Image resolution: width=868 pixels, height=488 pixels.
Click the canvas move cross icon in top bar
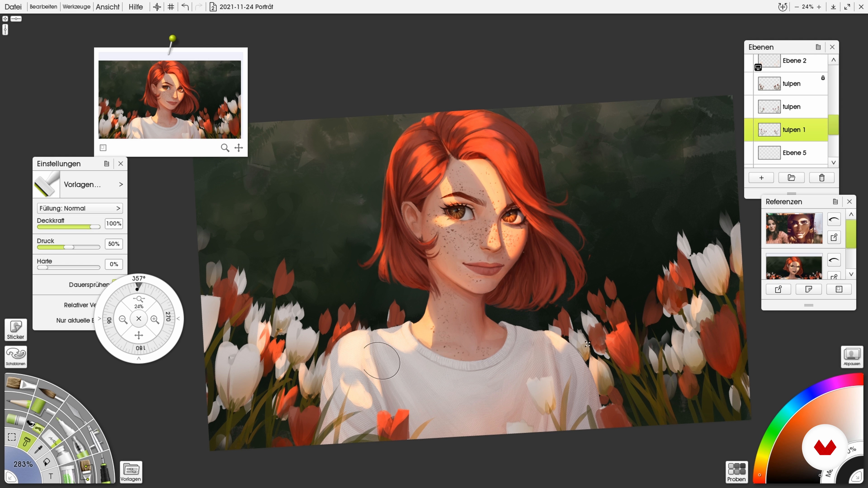pos(157,7)
